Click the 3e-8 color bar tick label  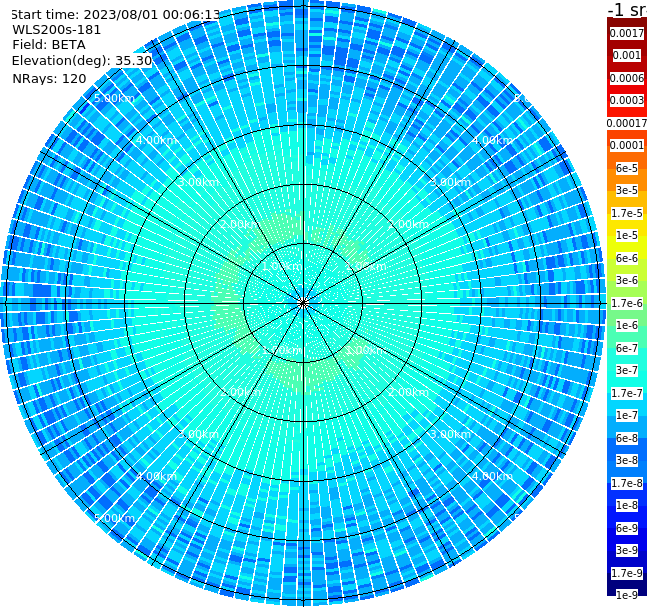tap(627, 460)
